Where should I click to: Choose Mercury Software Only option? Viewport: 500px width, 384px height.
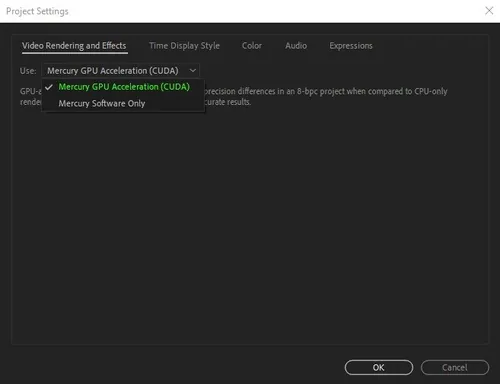pos(123,103)
